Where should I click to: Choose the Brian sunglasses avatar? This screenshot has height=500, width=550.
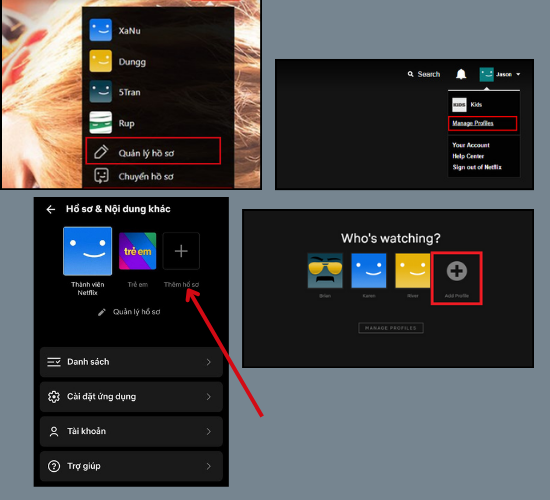(x=325, y=271)
